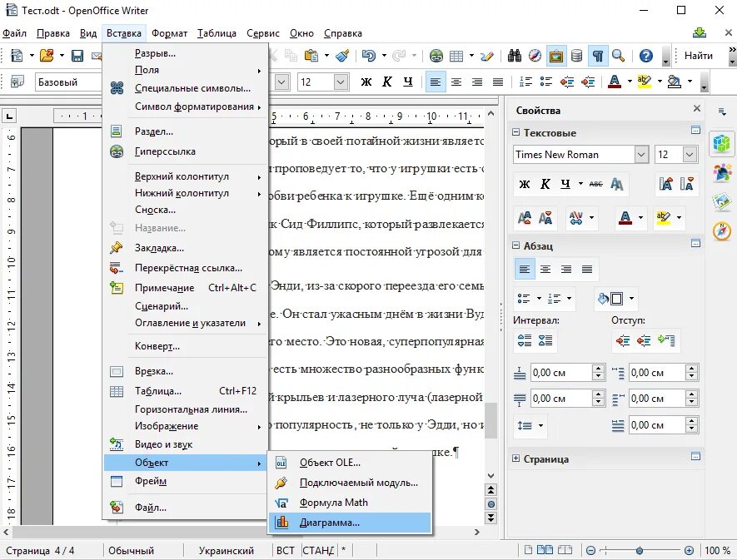Toggle nonprinting characters pilcrow icon

coord(598,56)
